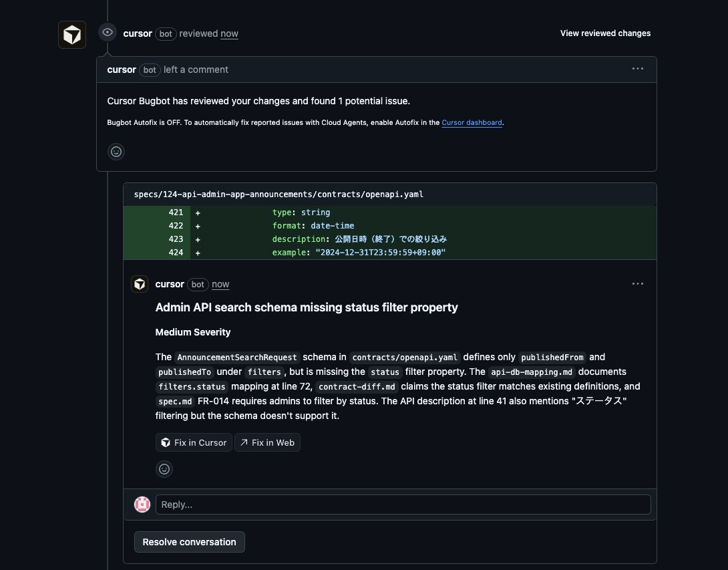
Task: Click cursor author name in inline comment
Action: coord(170,284)
